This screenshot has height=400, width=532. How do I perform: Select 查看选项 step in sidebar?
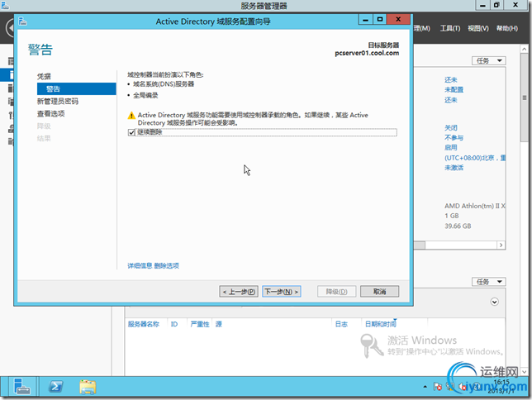tap(51, 114)
